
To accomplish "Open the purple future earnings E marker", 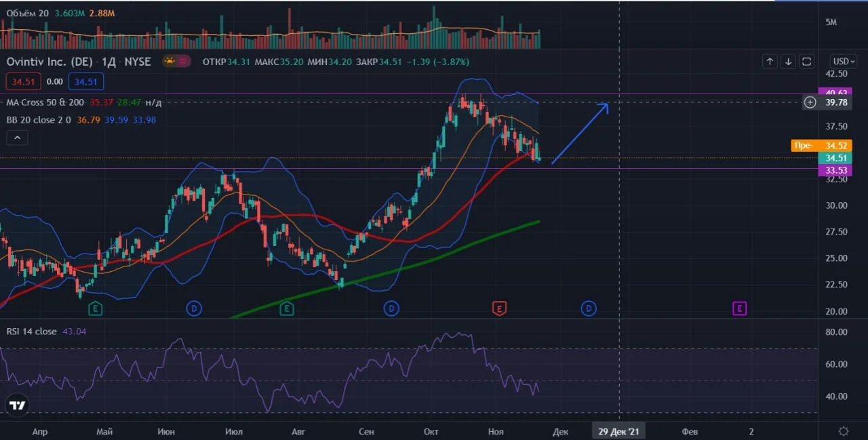I will tap(739, 309).
